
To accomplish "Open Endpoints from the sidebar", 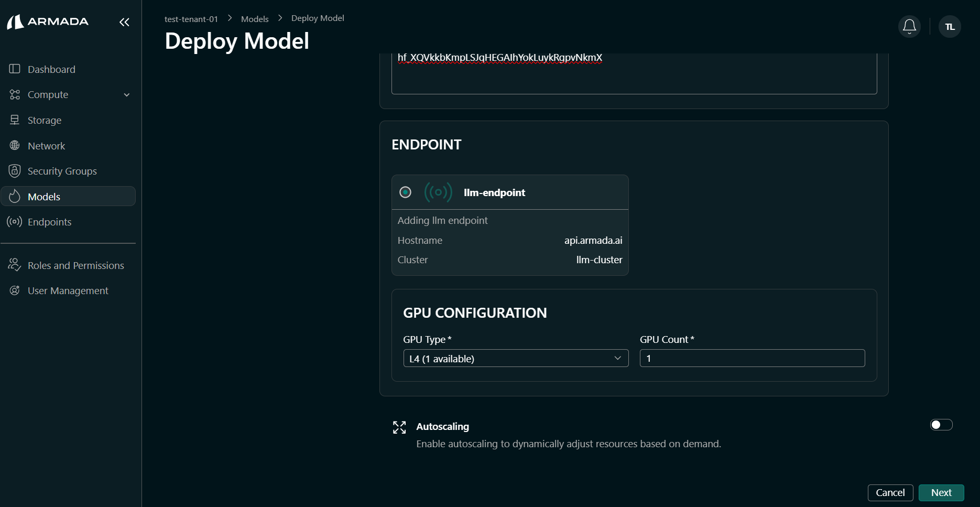I will [49, 222].
